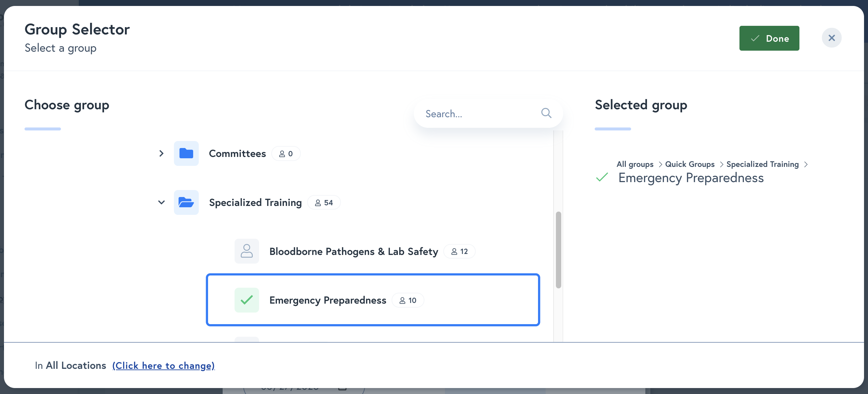Open the Click here to change locations link

(x=163, y=366)
